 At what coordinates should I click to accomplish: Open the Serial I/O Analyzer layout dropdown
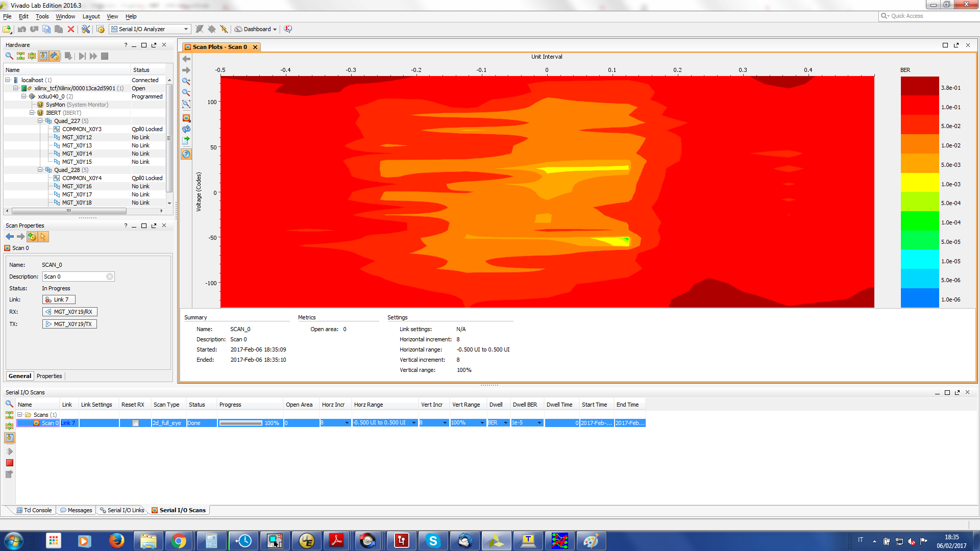[x=186, y=29]
